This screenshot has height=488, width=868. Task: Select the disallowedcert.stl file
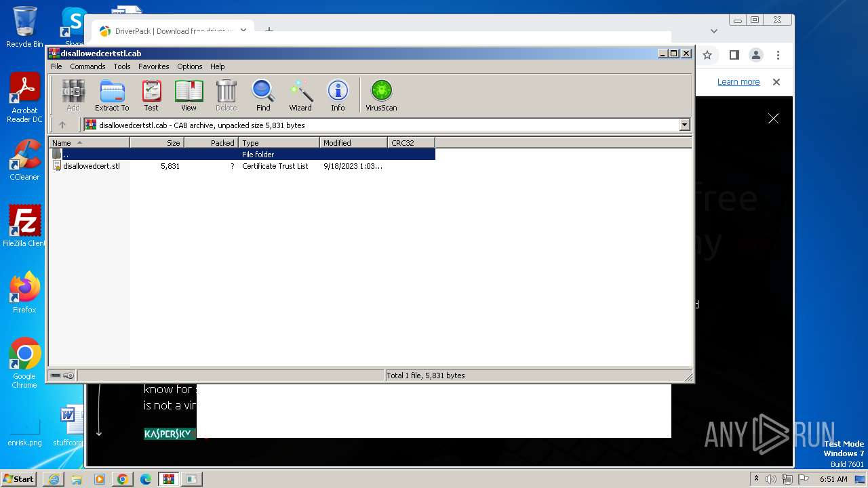click(92, 166)
